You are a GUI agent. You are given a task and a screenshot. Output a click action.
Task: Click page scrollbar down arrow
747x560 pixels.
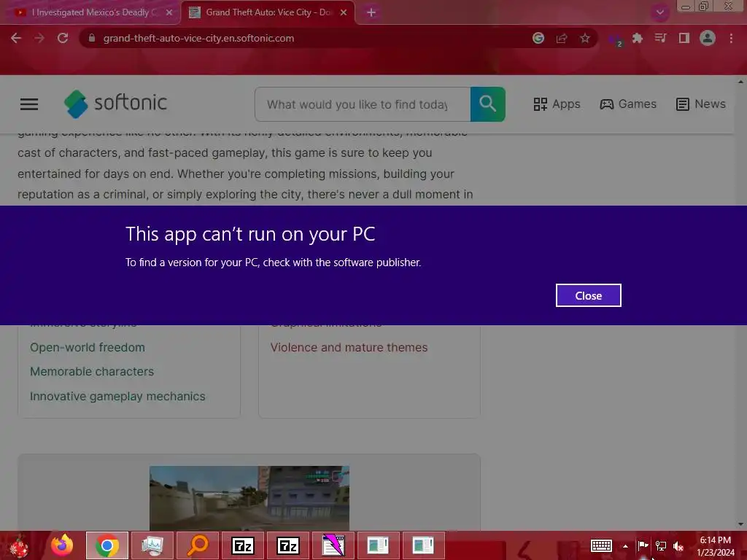(x=741, y=524)
